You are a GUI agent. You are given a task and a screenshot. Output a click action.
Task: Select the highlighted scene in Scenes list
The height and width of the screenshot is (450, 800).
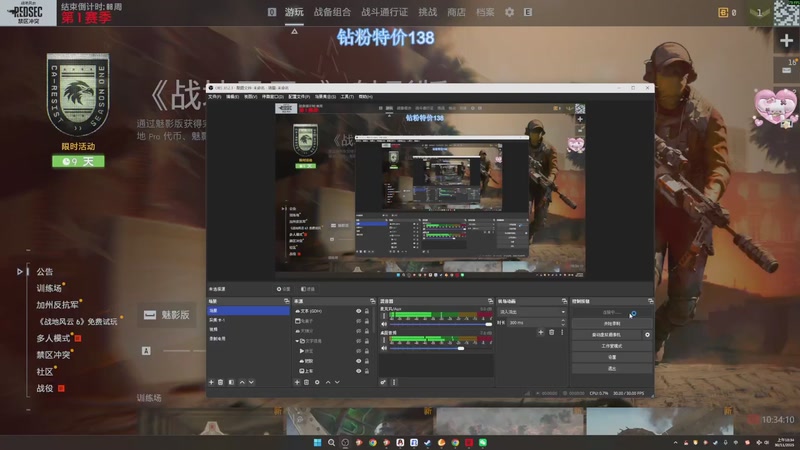pyautogui.click(x=248, y=310)
